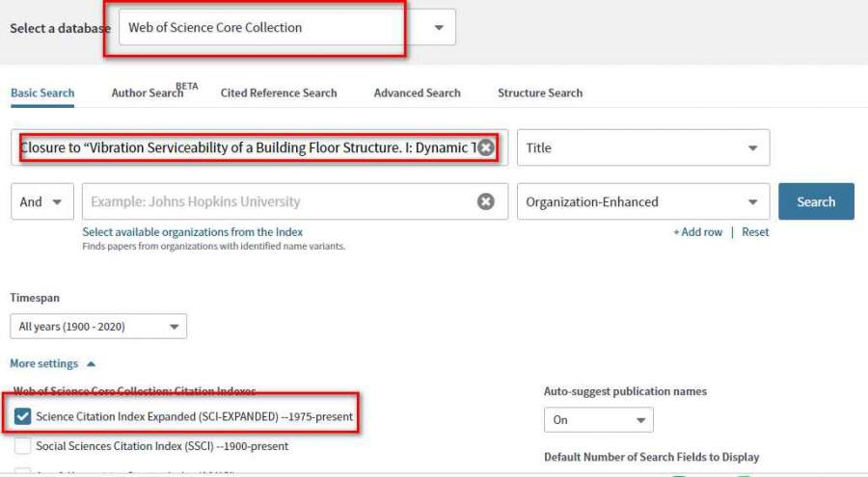The width and height of the screenshot is (868, 477).
Task: Collapse the More settings section
Action: click(x=53, y=364)
